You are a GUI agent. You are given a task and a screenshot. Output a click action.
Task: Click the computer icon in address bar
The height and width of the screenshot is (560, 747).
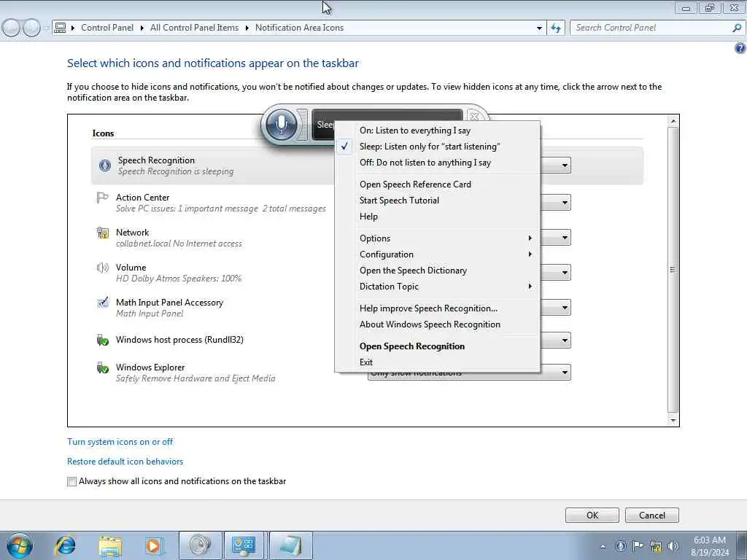pyautogui.click(x=60, y=28)
